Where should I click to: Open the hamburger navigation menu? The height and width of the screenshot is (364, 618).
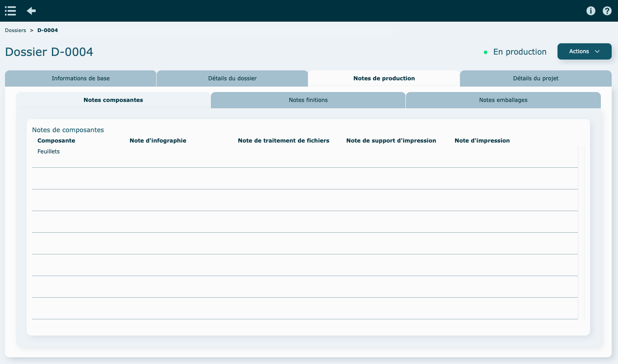coord(10,11)
